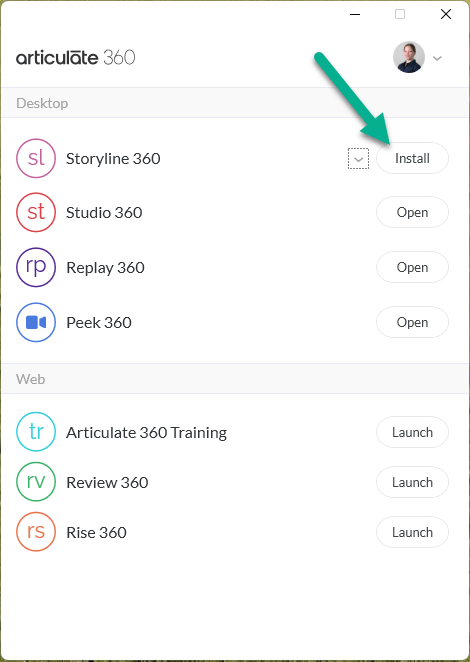Expand the Storyline 360 options chevron
This screenshot has height=662, width=470.
tap(359, 159)
